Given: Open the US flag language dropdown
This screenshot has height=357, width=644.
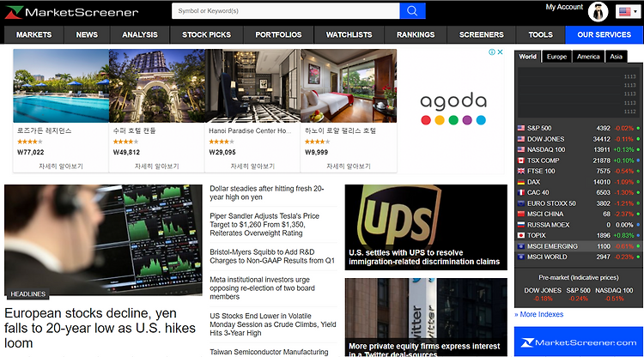Looking at the screenshot, I should click(629, 11).
